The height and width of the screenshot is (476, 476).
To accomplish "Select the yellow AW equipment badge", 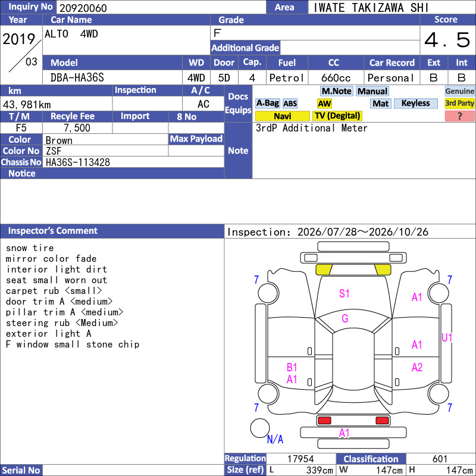I will 324,104.
